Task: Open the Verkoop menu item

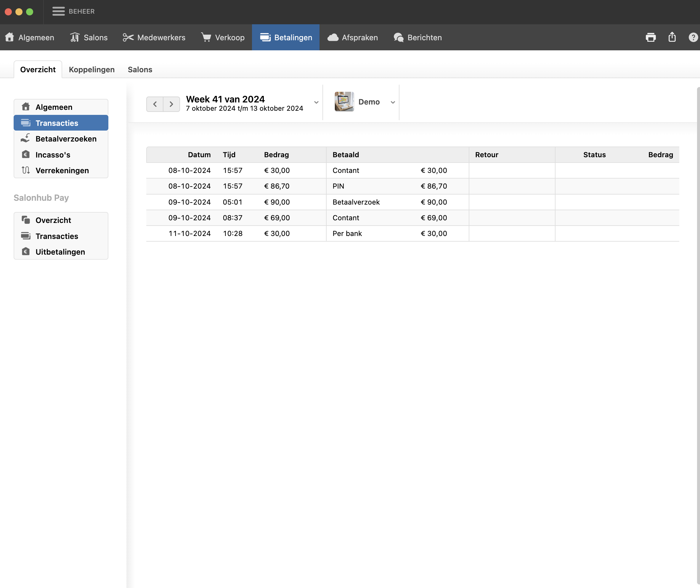Action: (x=223, y=37)
